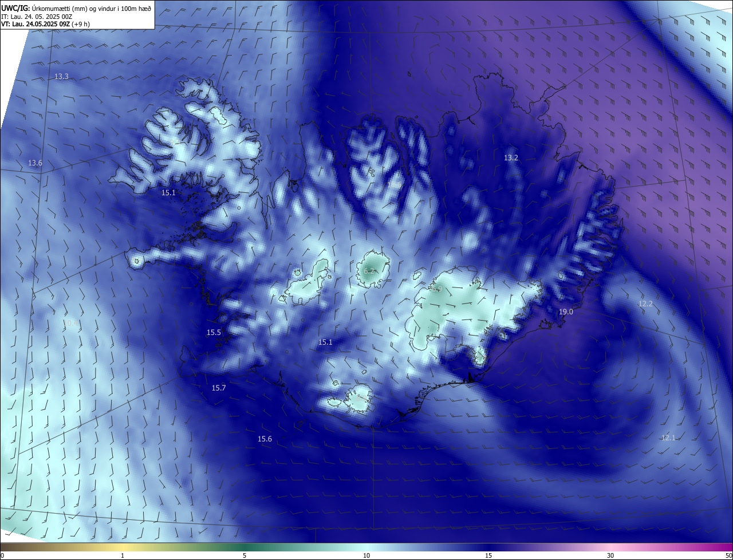Click the 15.6 value label
This screenshot has width=733, height=560.
265,439
